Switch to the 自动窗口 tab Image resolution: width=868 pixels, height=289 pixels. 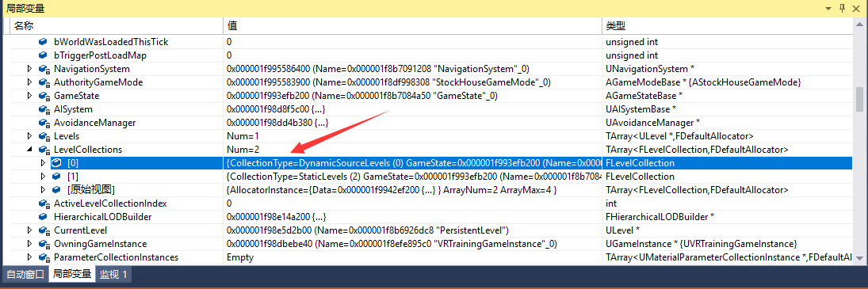pos(25,274)
